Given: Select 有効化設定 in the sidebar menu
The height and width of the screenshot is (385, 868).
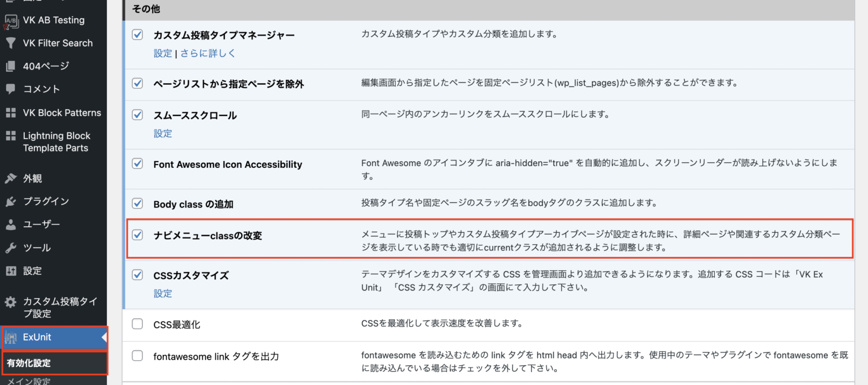Looking at the screenshot, I should point(27,364).
